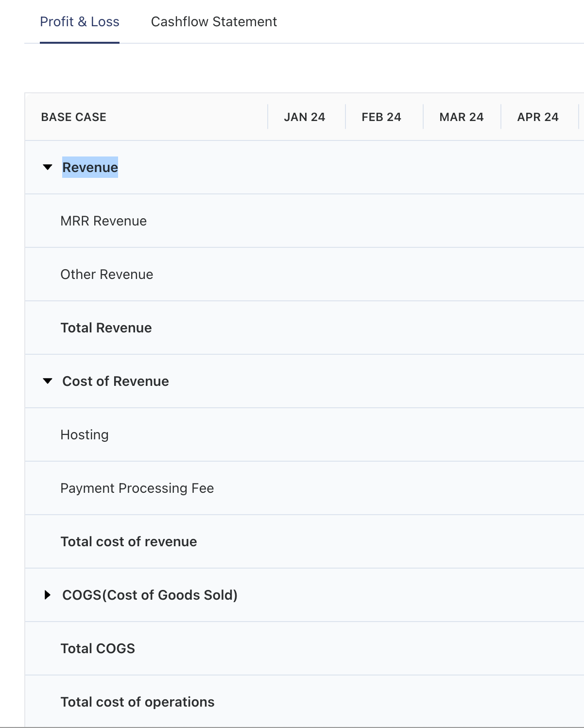Click the Total cost of revenue label
The image size is (584, 728).
pyautogui.click(x=128, y=541)
